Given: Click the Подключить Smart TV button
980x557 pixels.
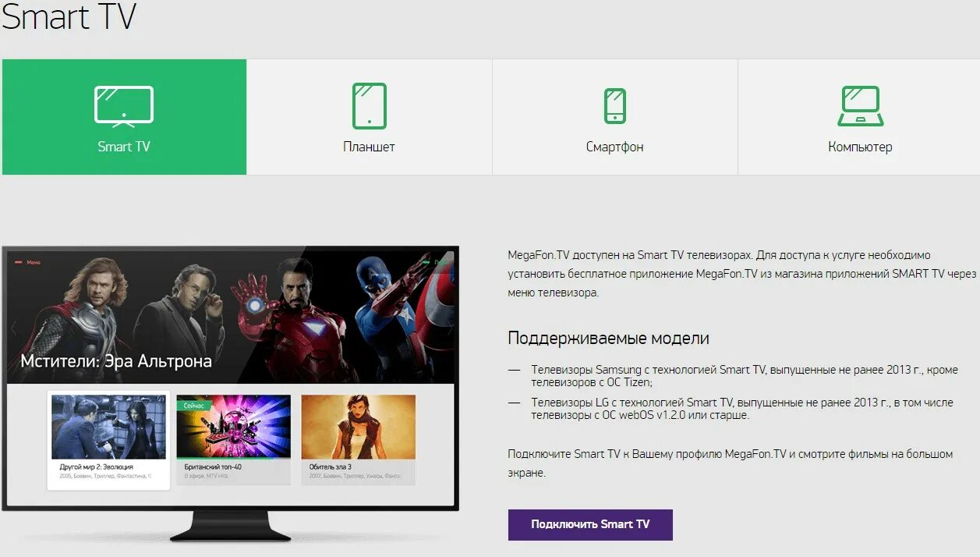Looking at the screenshot, I should coord(590,524).
